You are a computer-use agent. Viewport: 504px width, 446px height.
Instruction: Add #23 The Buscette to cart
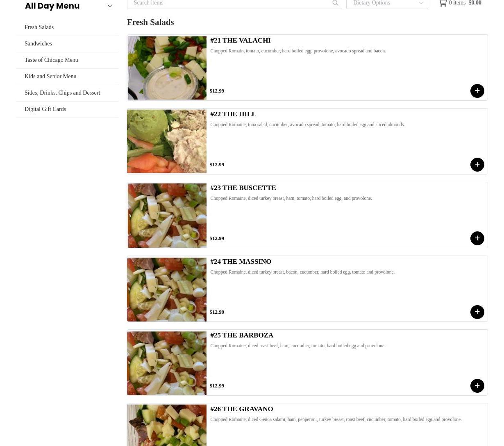click(477, 238)
